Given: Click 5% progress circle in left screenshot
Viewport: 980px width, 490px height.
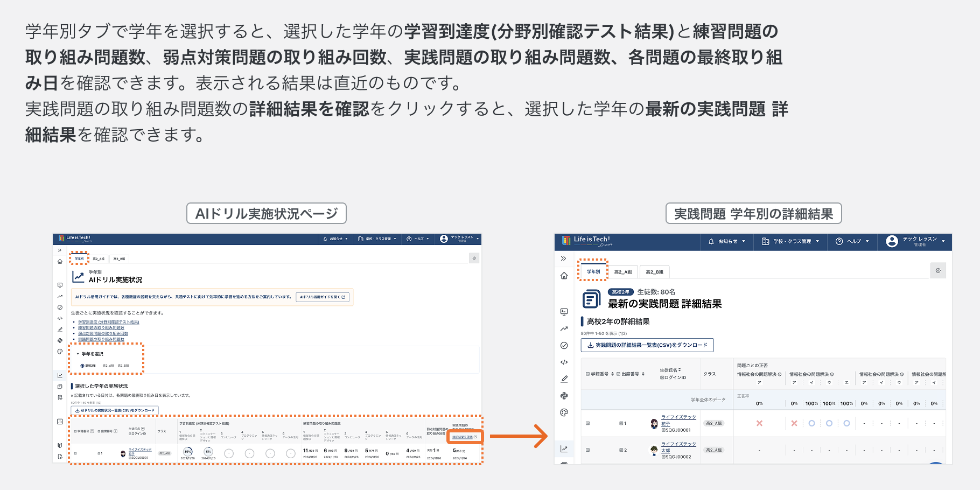Looking at the screenshot, I should [208, 452].
